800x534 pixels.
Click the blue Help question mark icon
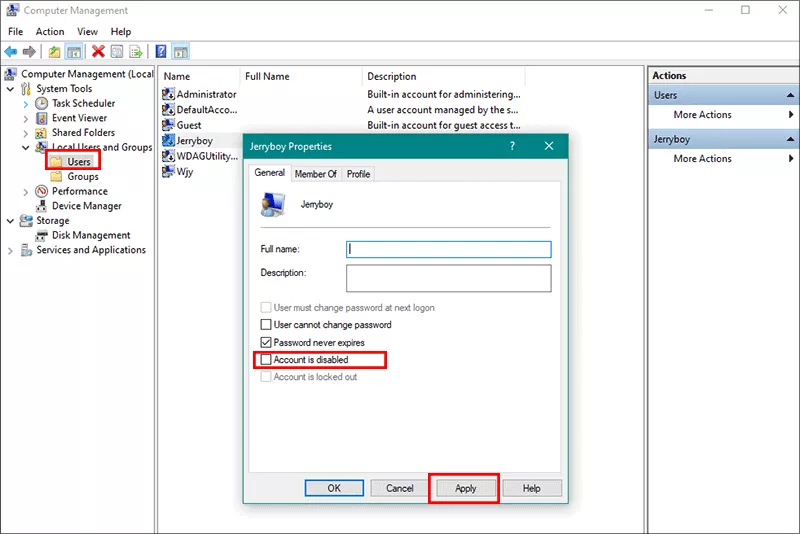pos(161,52)
